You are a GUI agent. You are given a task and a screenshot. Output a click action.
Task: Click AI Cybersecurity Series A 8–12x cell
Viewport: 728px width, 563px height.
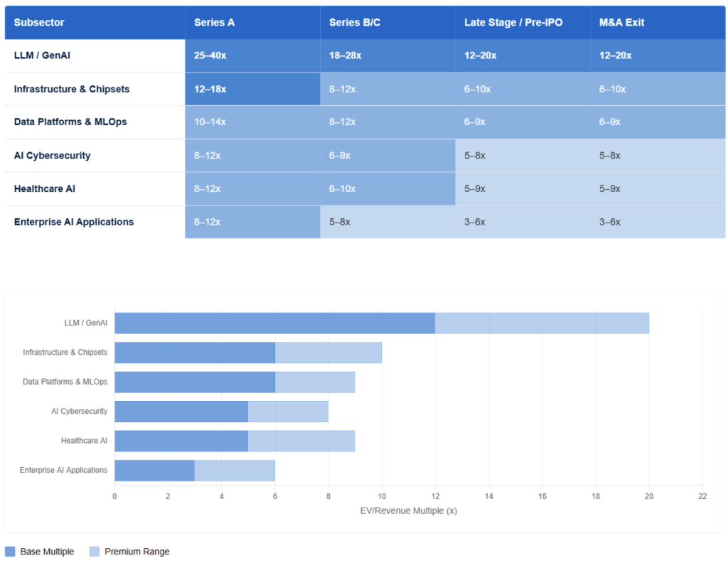point(252,156)
